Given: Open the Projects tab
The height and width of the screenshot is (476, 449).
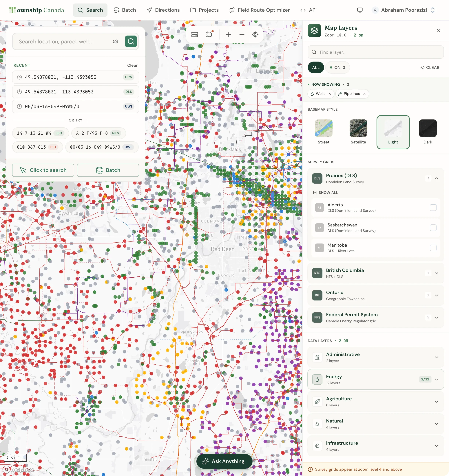Looking at the screenshot, I should (x=205, y=10).
